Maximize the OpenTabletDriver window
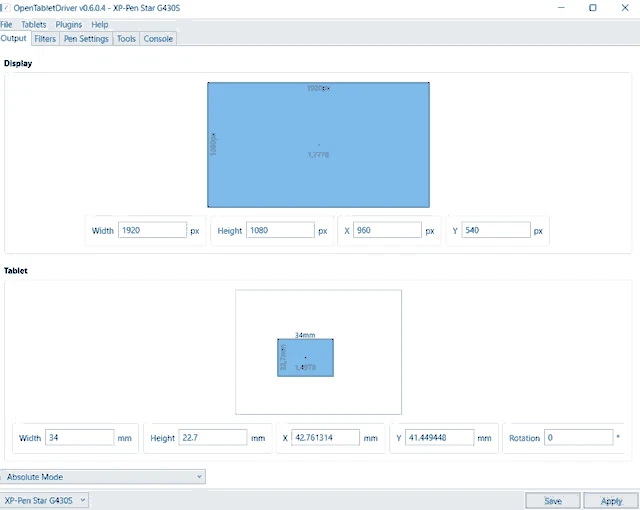The width and height of the screenshot is (640, 510). pos(593,8)
